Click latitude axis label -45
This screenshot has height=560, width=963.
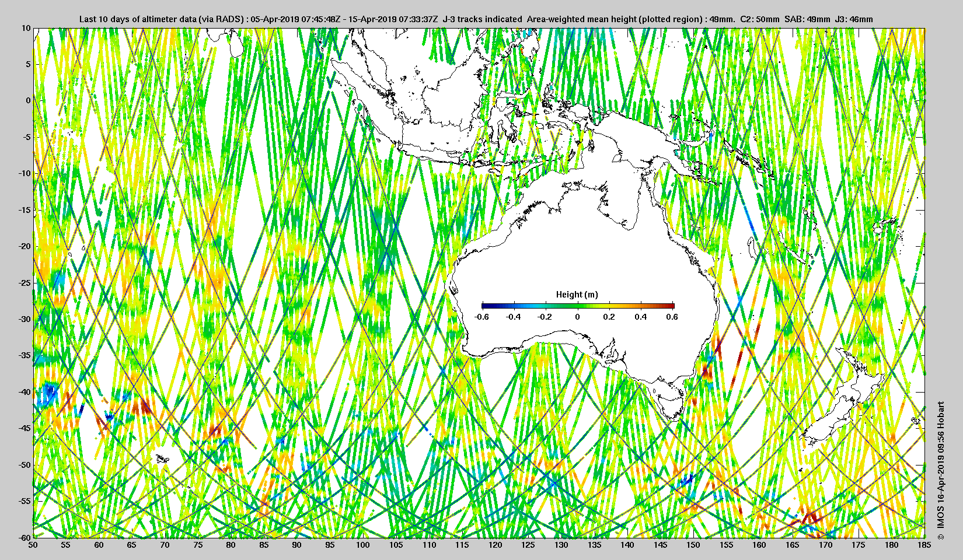click(x=24, y=428)
